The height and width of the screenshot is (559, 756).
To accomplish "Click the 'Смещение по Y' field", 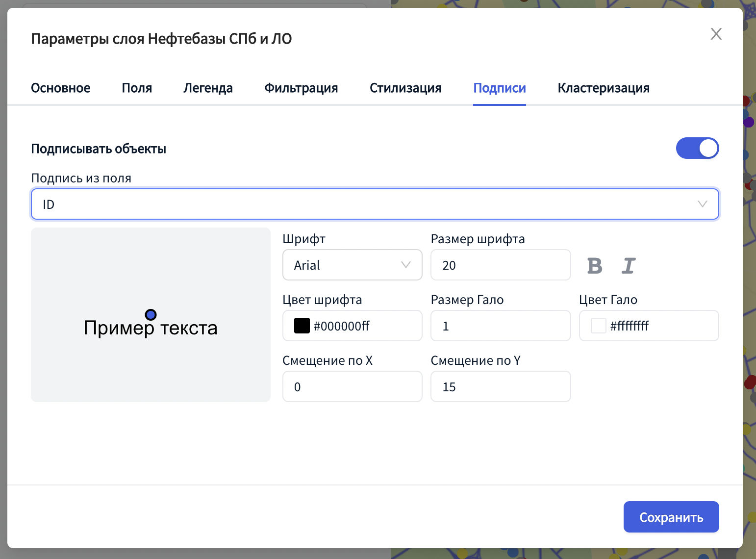I will 500,387.
